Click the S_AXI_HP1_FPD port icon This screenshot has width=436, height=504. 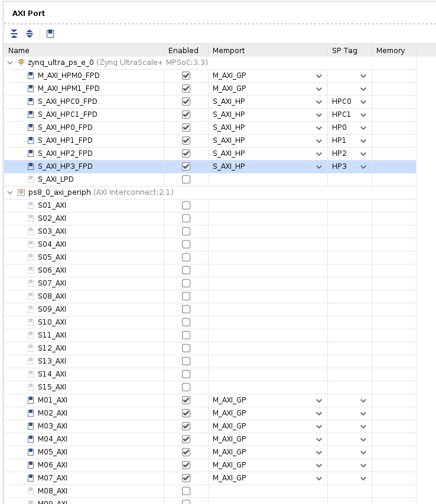click(31, 140)
